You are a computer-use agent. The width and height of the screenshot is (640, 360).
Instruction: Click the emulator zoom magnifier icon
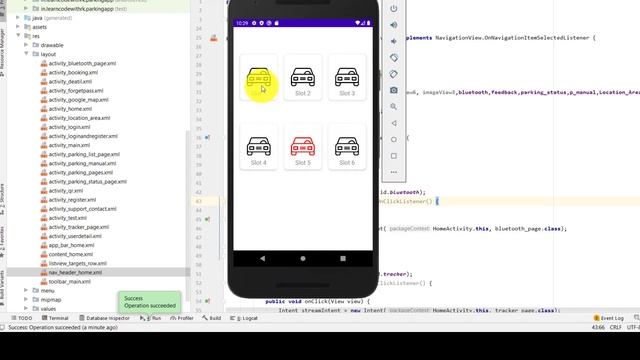click(393, 107)
